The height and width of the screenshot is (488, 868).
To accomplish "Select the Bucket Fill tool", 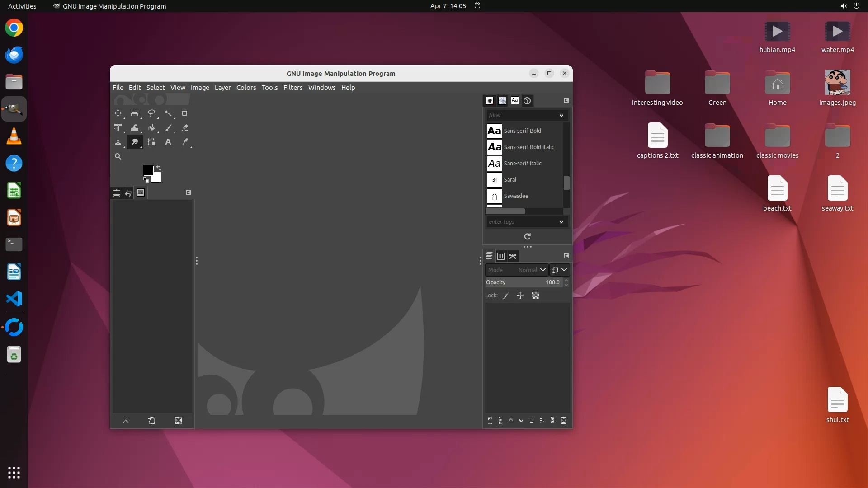I will pos(151,128).
